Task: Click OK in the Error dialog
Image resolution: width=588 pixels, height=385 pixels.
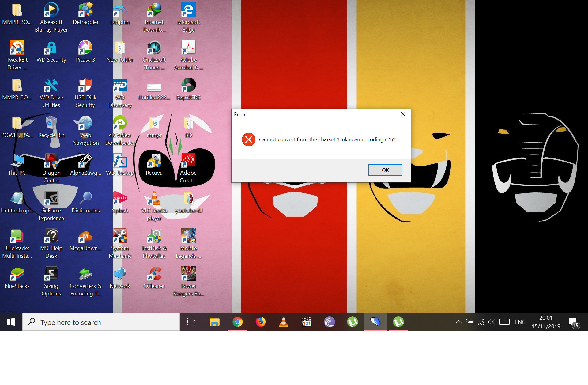Action: (x=385, y=170)
